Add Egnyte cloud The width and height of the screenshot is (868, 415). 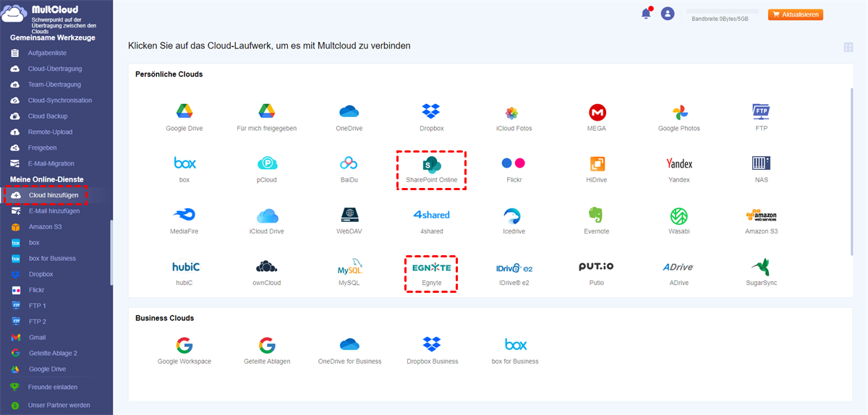(x=431, y=267)
